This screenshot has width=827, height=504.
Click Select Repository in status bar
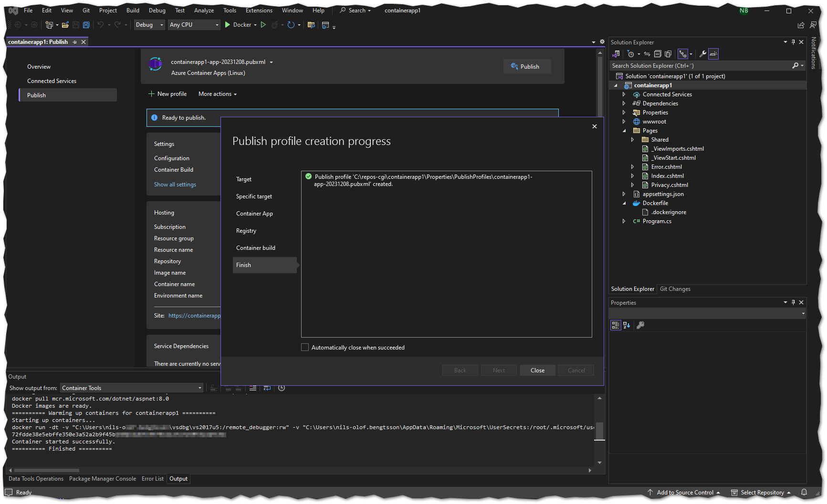coord(761,493)
